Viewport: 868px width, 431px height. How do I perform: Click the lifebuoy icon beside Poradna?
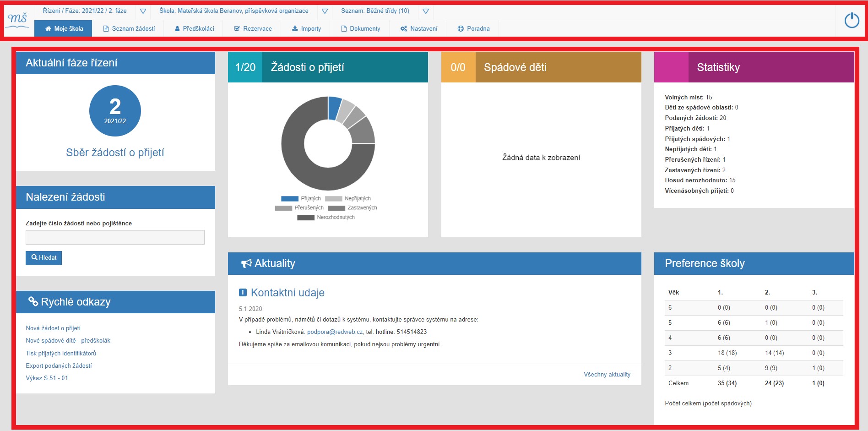coord(461,28)
